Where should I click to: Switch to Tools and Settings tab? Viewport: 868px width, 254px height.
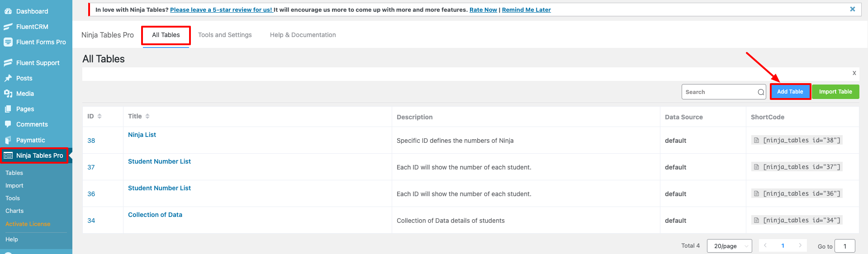click(225, 35)
